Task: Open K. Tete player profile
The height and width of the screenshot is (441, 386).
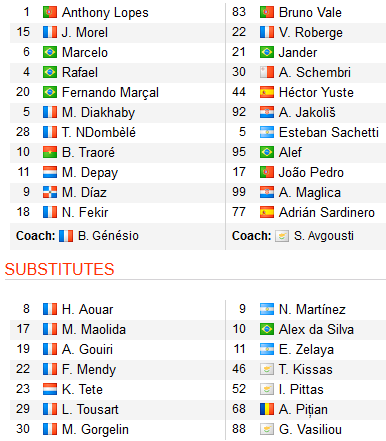Action: click(x=82, y=389)
